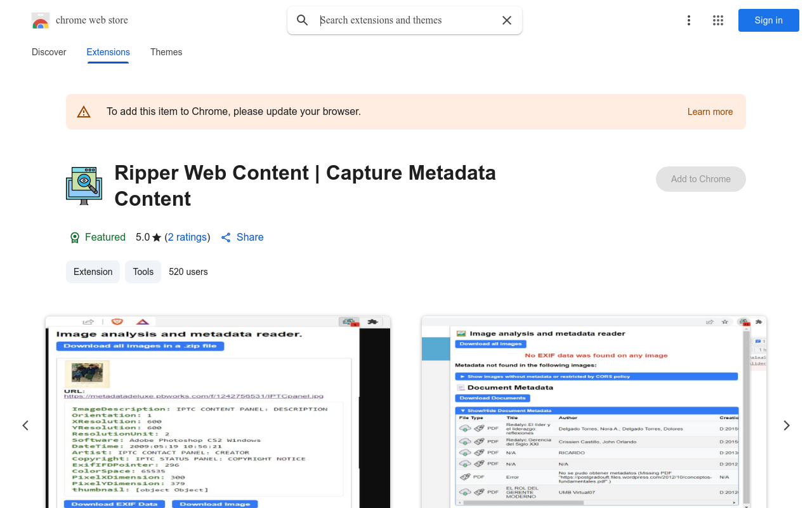Follow the Learn more link
This screenshot has height=508, width=812.
coord(710,112)
